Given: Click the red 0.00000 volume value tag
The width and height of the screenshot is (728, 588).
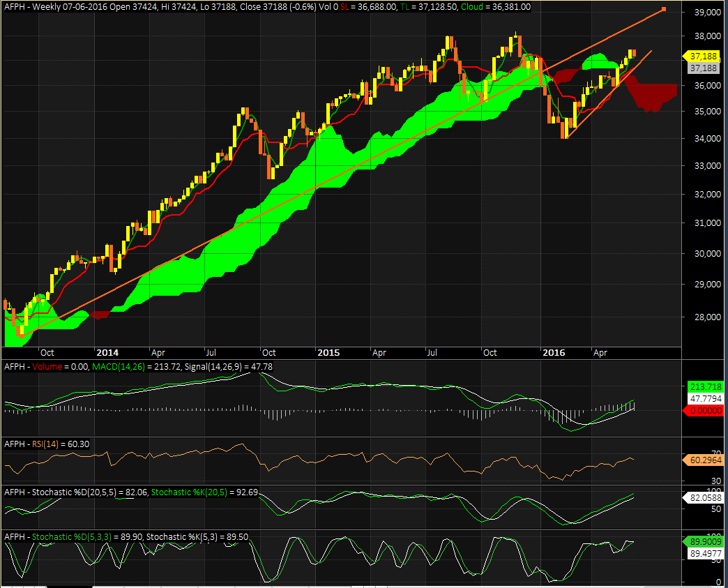Looking at the screenshot, I should pyautogui.click(x=704, y=411).
